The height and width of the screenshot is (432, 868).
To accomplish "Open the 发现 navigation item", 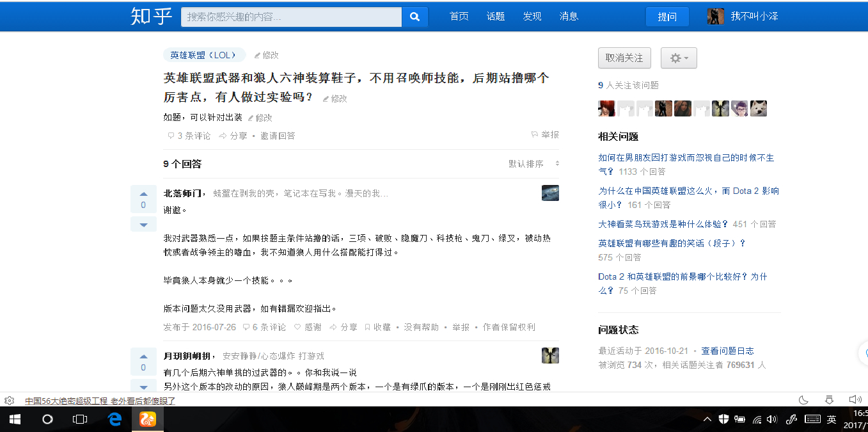I will pos(532,17).
